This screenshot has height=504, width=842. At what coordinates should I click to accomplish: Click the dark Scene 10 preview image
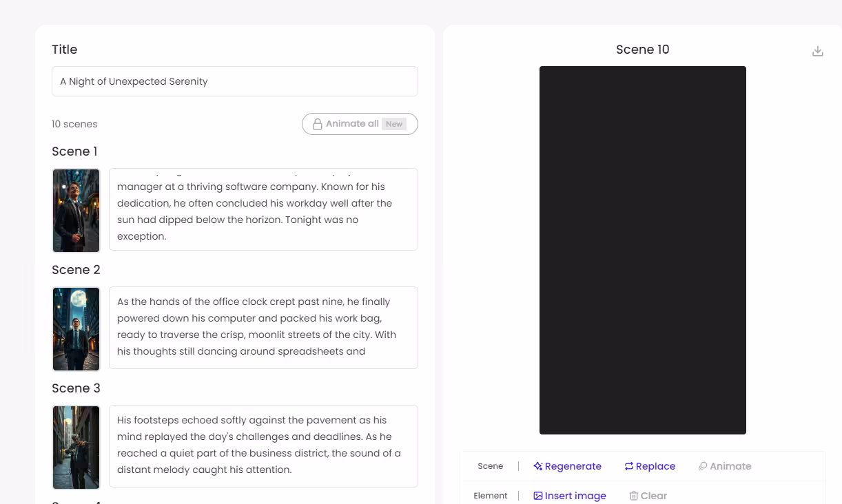[x=642, y=250]
